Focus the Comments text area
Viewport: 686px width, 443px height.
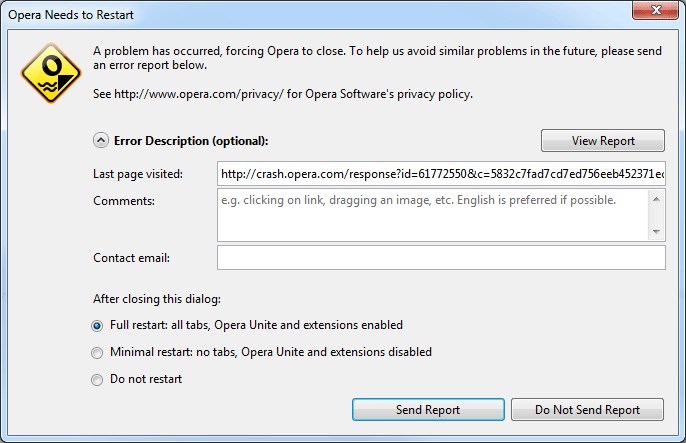[432, 214]
